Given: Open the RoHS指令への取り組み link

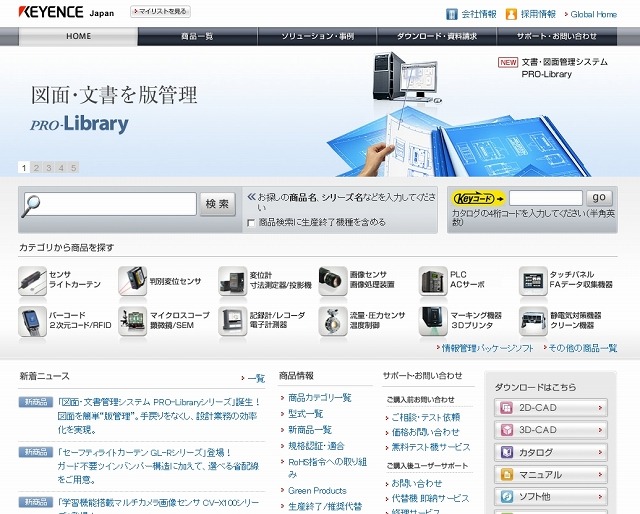Looking at the screenshot, I should pyautogui.click(x=328, y=468).
